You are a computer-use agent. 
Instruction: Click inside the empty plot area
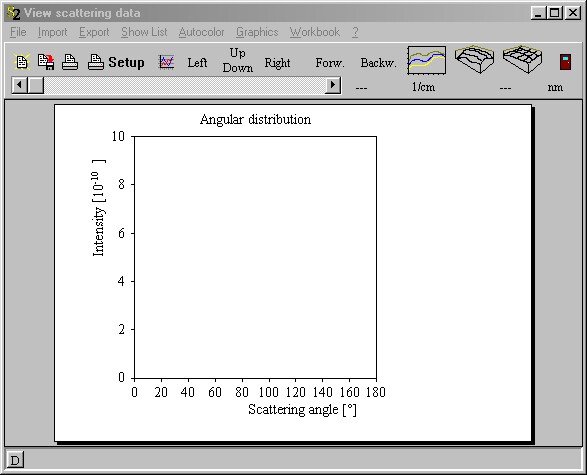point(255,257)
